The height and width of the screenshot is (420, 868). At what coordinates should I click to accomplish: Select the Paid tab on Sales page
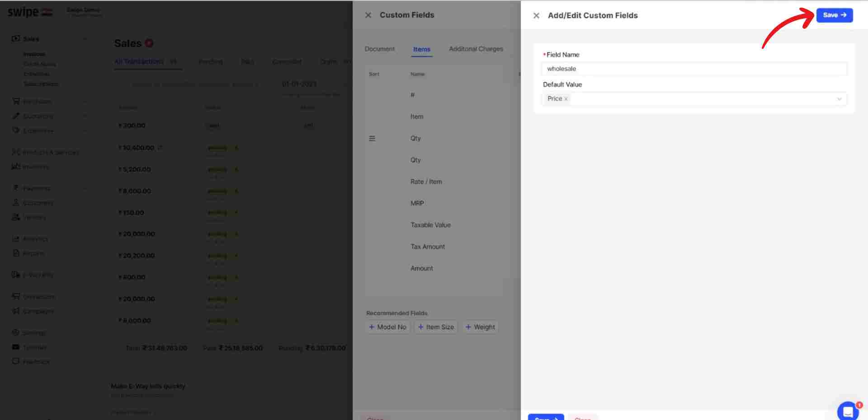(247, 61)
